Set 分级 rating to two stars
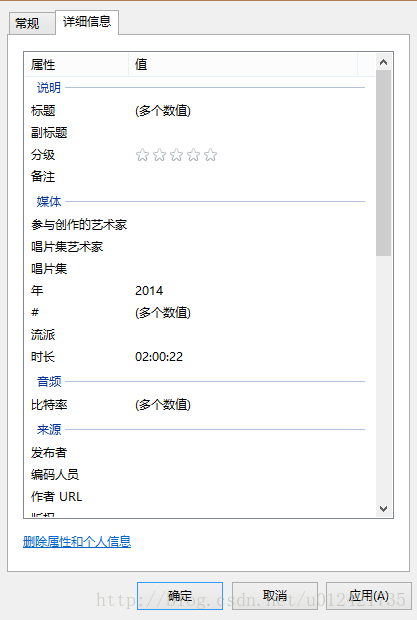417x620 pixels. (159, 155)
